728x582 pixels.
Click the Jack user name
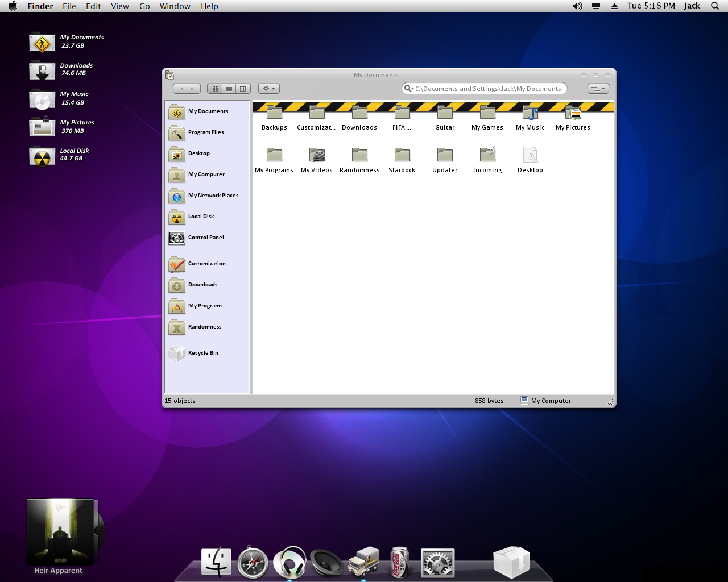(692, 6)
